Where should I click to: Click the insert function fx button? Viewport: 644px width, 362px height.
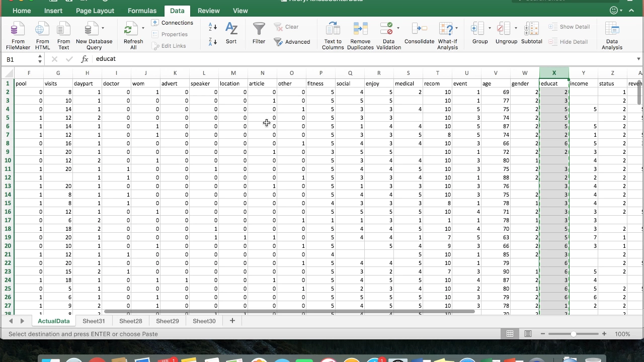point(85,59)
